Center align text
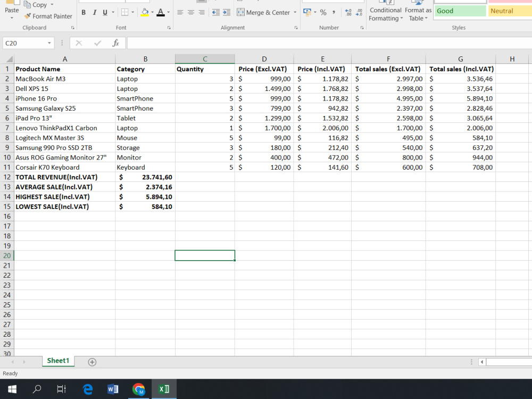 (191, 13)
